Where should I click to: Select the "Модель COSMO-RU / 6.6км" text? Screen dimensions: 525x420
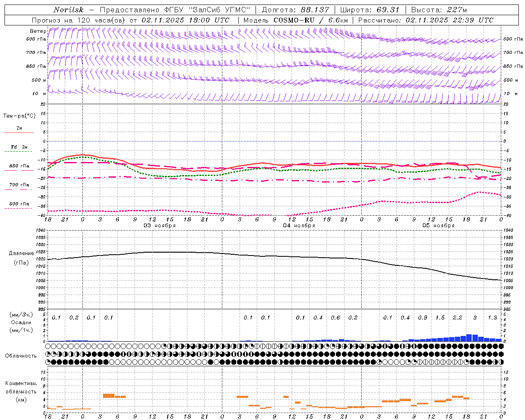[296, 20]
